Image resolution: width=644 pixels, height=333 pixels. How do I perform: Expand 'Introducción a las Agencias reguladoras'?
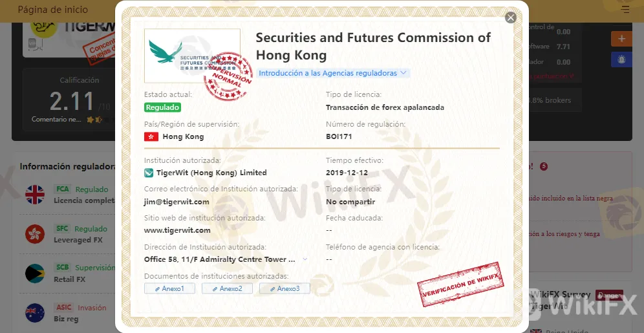(x=333, y=73)
